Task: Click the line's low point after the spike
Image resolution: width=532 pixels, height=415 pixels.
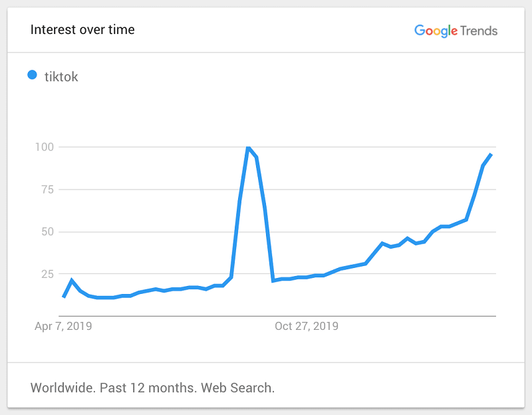Action: click(x=273, y=281)
